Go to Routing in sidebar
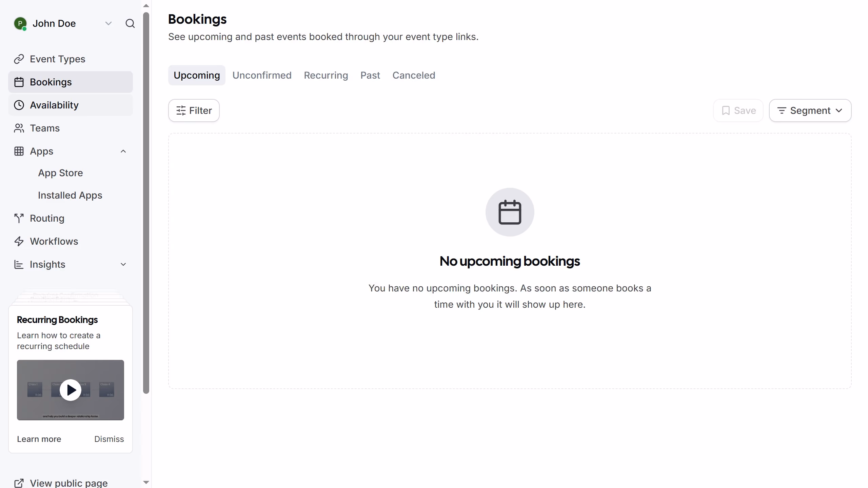 [71, 218]
